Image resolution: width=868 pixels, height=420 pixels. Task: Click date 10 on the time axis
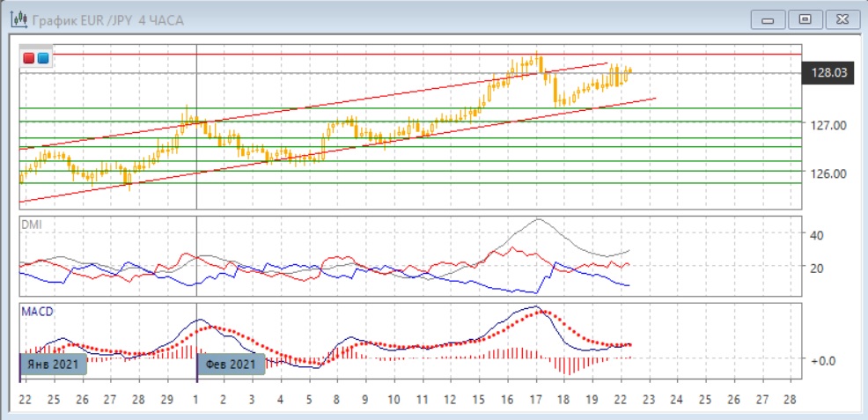coord(393,399)
